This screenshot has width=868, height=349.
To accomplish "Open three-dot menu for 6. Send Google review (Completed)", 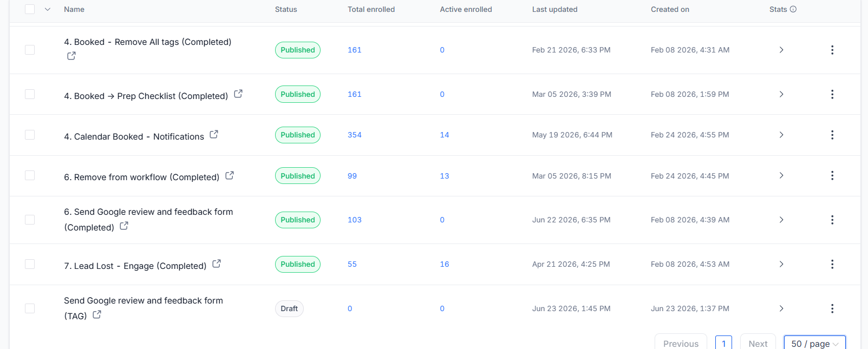I will pyautogui.click(x=832, y=220).
